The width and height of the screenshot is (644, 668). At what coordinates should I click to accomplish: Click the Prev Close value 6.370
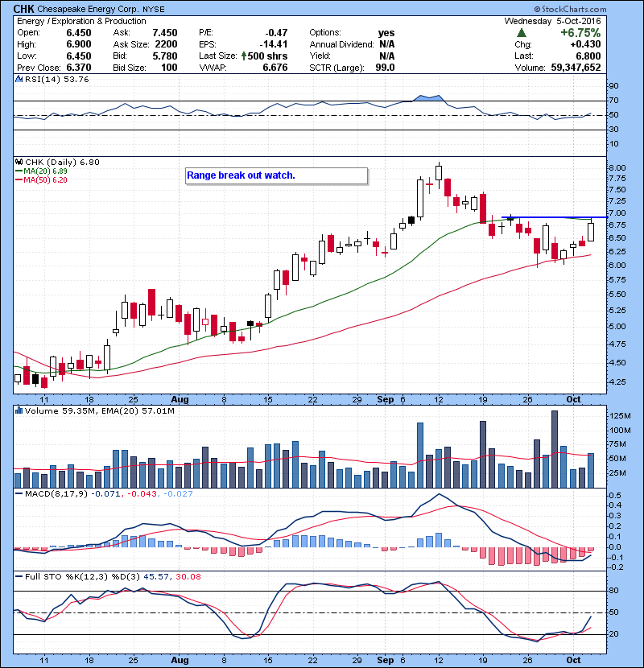click(79, 68)
